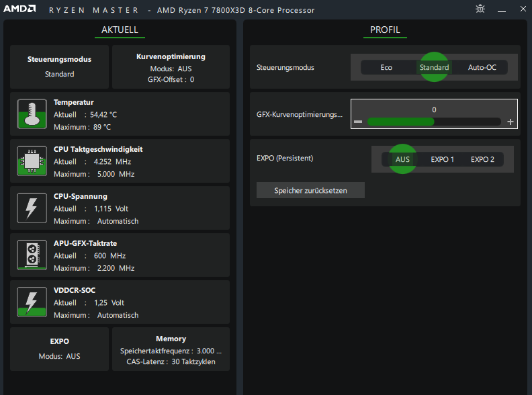Close the Ryzen Master window

point(523,9)
